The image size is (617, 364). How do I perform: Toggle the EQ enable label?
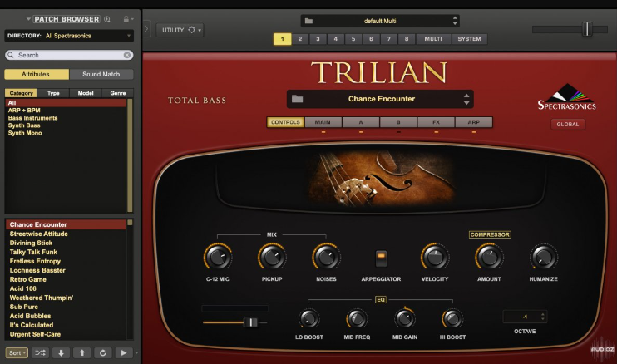(381, 299)
